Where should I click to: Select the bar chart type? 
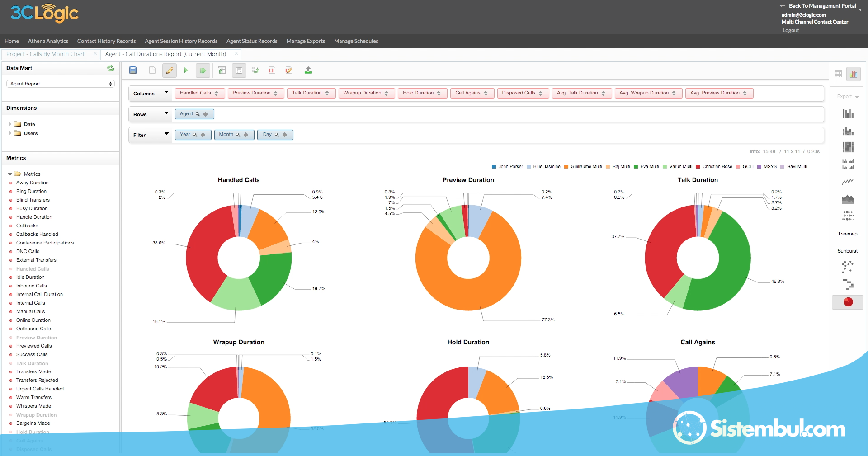[848, 113]
